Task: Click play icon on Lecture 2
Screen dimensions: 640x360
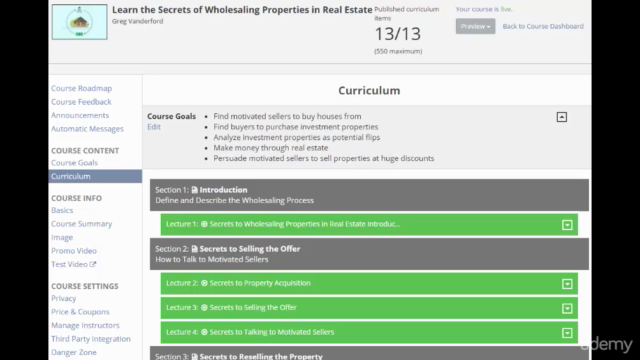Action: point(204,283)
